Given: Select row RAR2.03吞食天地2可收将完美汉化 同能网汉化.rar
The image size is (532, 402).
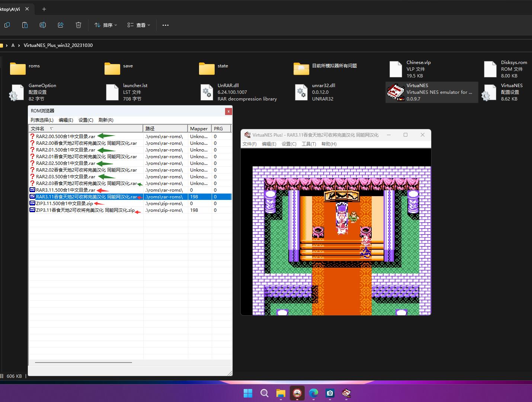Looking at the screenshot, I should tap(130, 183).
